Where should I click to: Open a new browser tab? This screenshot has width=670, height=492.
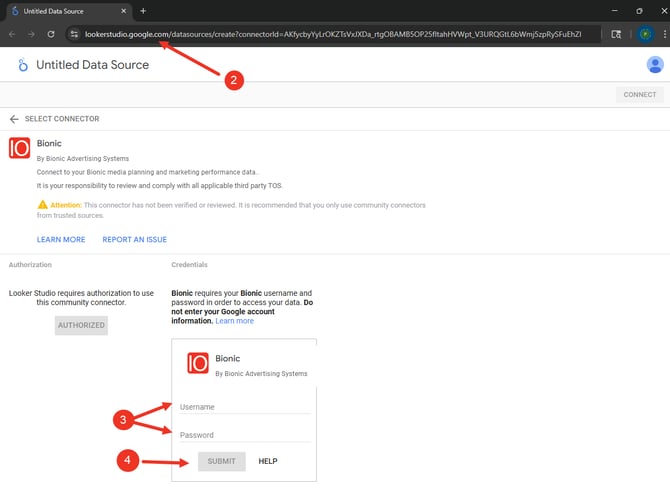coord(143,10)
